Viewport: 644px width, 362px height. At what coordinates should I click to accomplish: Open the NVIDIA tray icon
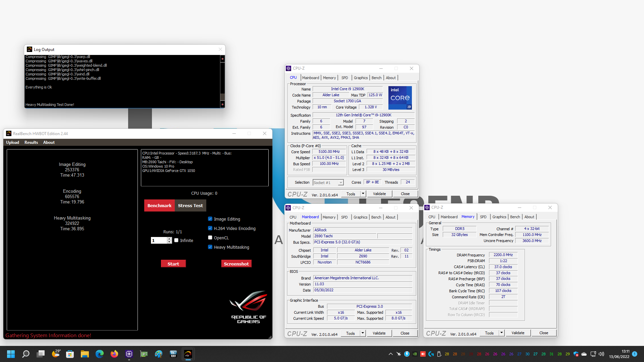tap(415, 354)
